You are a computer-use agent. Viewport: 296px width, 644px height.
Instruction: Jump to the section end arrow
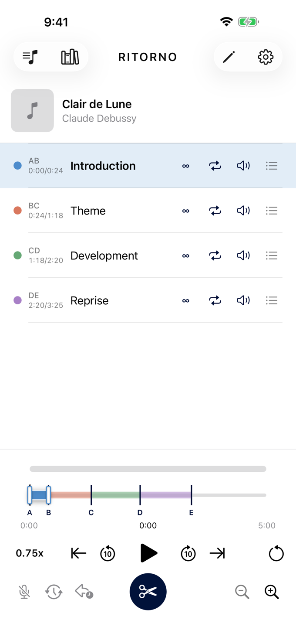pos(217,553)
